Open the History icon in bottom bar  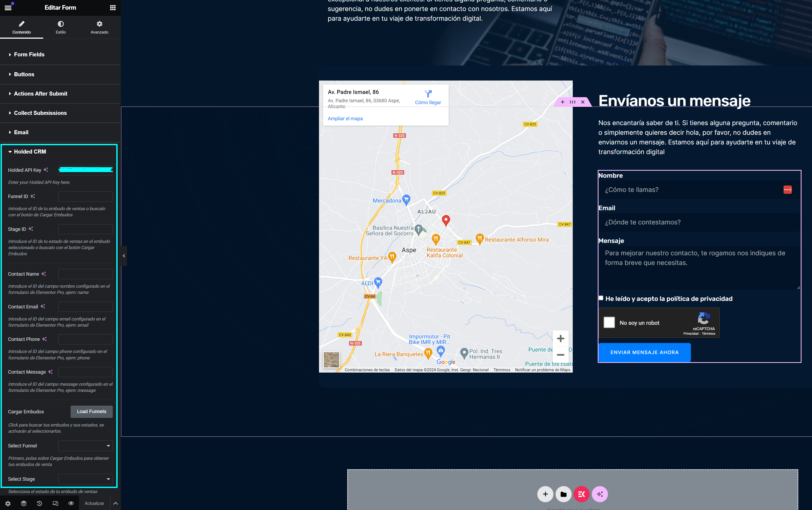39,503
